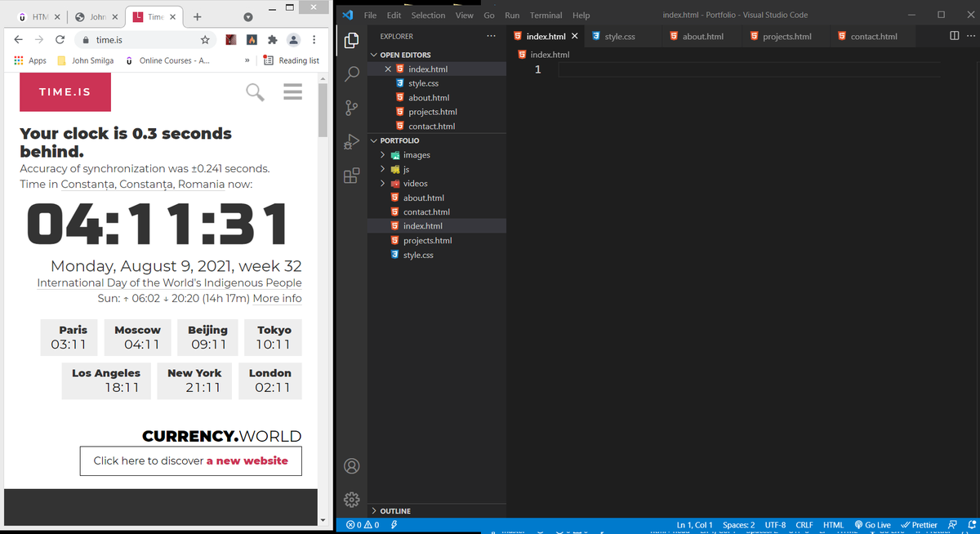Open the Search view in VS Code
The image size is (980, 534).
pos(352,73)
